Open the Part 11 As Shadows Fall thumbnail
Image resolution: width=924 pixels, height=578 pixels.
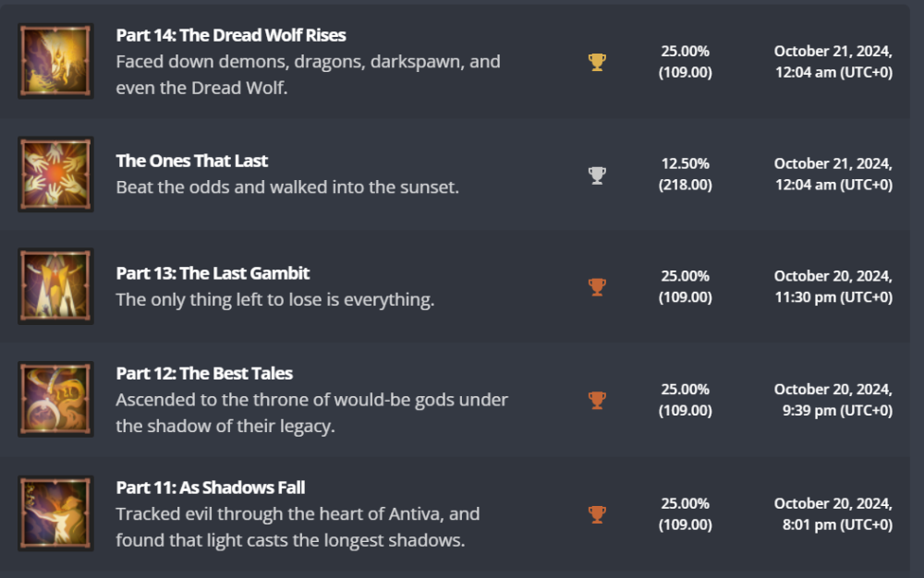pos(55,513)
